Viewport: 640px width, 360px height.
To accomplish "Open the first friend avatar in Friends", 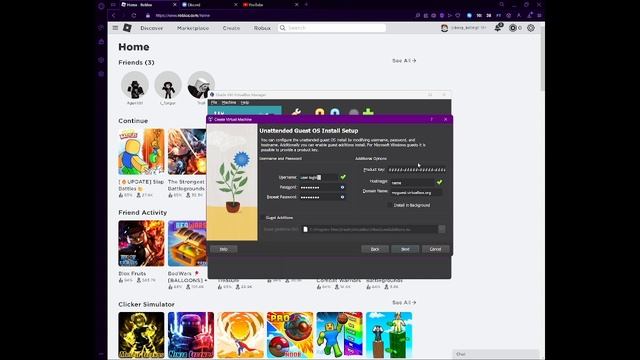I will click(x=135, y=85).
